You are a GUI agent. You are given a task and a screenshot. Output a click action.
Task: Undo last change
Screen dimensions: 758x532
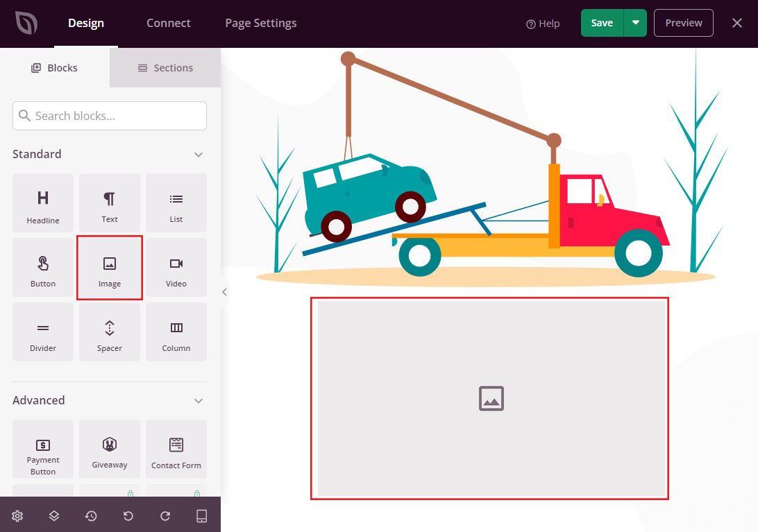(x=128, y=516)
